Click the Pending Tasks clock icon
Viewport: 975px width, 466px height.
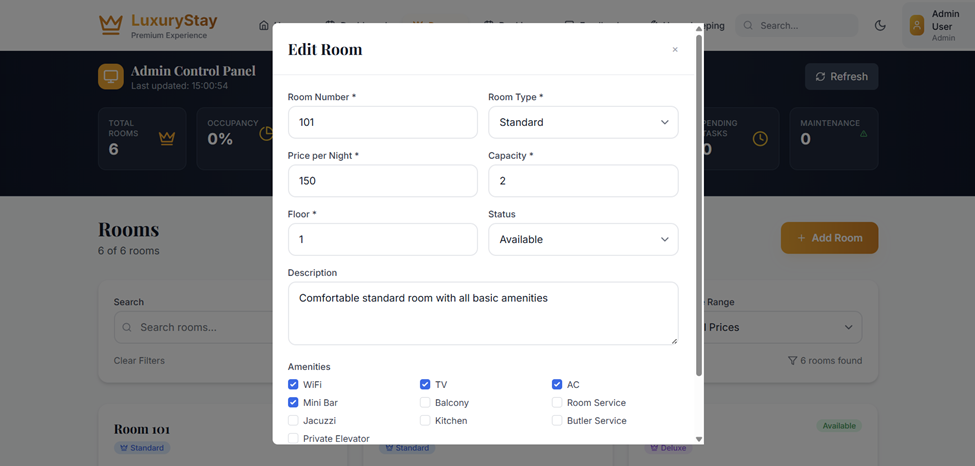[x=760, y=139]
